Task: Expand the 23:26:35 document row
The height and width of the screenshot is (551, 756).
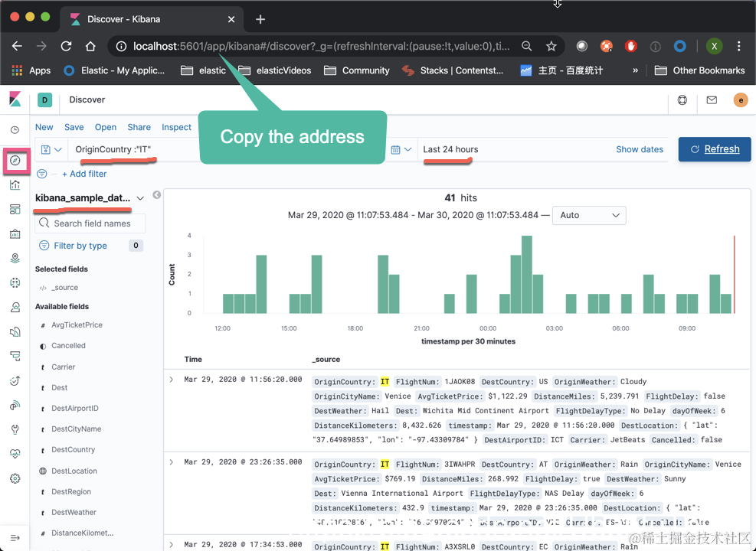Action: (x=171, y=462)
